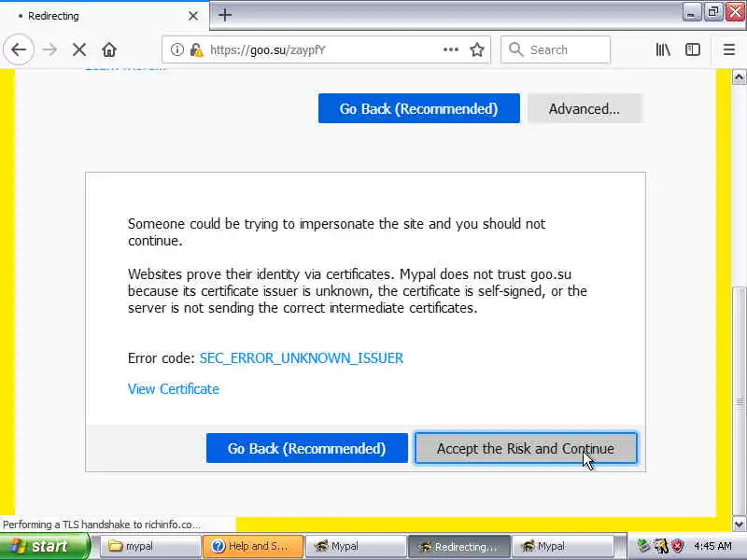
Task: Click the forward navigation arrow
Action: (x=49, y=49)
